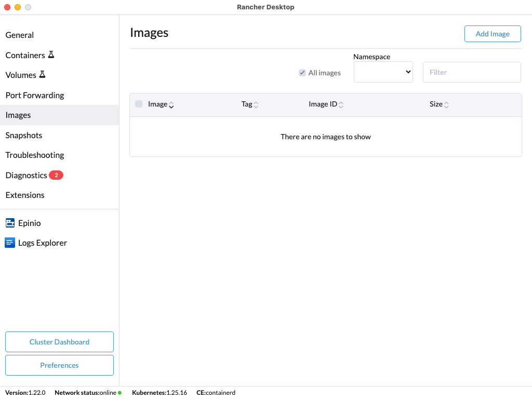
Task: Click the Diagnostics red badge count
Action: pos(56,176)
